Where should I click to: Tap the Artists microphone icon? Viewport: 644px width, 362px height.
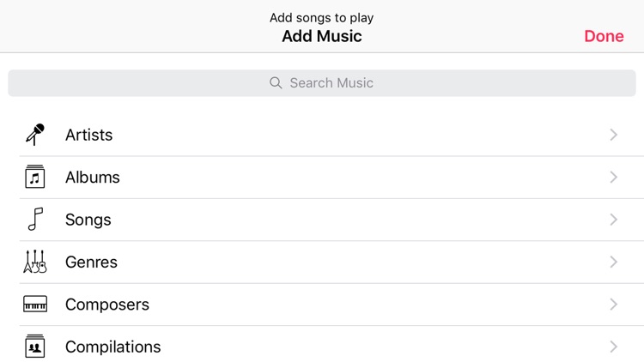tap(35, 135)
